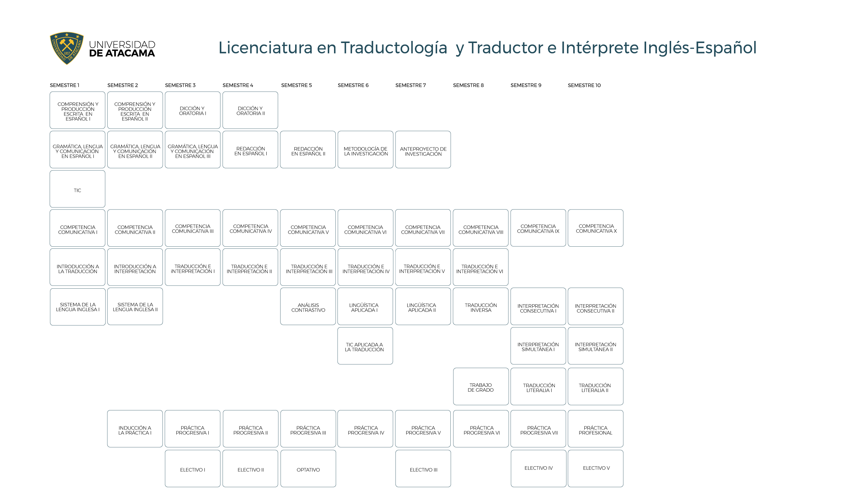Image resolution: width=868 pixels, height=502 pixels.
Task: Open the Análisis Contrastivo course
Action: [x=308, y=307]
